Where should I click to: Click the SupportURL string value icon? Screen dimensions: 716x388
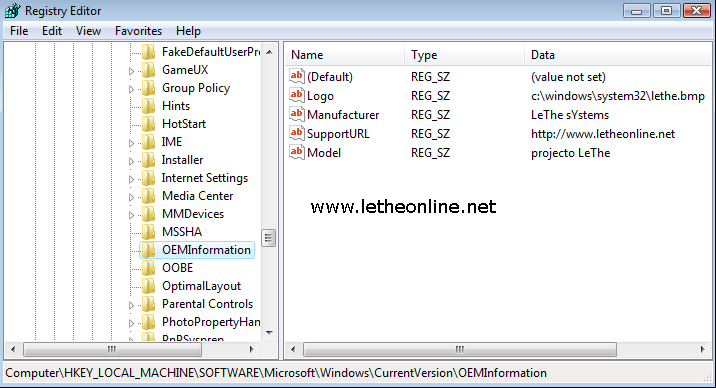296,133
